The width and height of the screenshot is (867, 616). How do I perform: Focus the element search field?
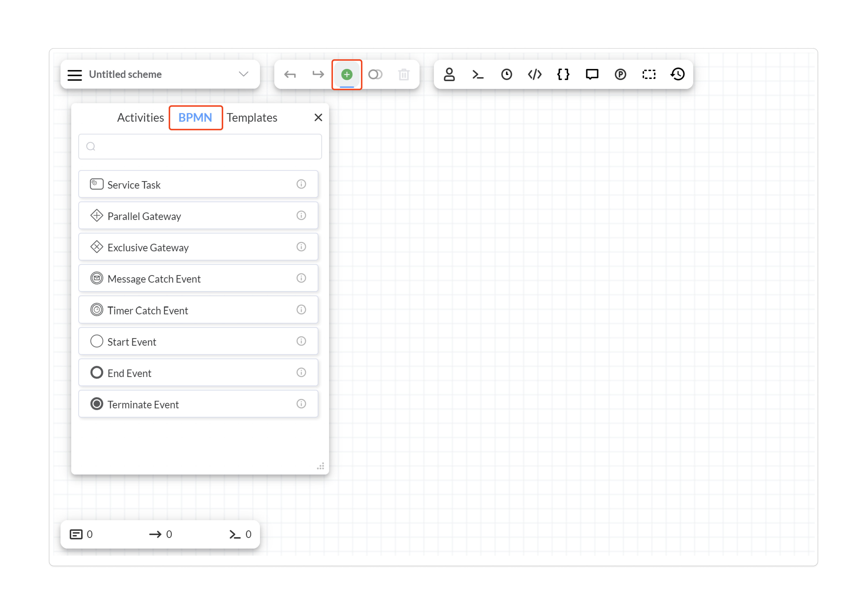click(200, 147)
